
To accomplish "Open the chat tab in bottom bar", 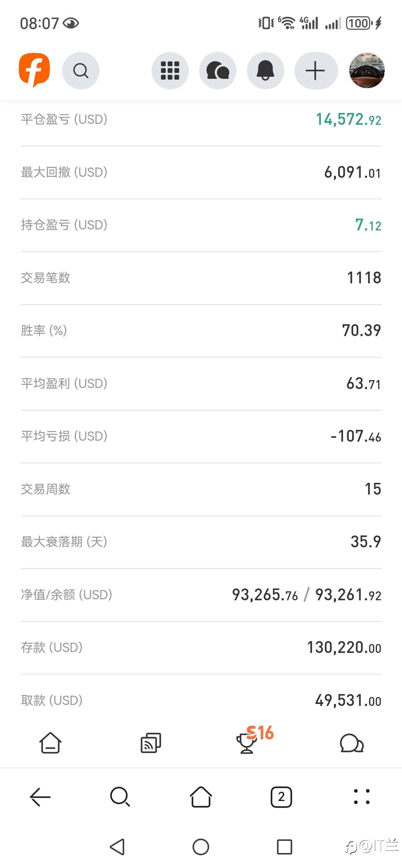I will click(x=352, y=743).
